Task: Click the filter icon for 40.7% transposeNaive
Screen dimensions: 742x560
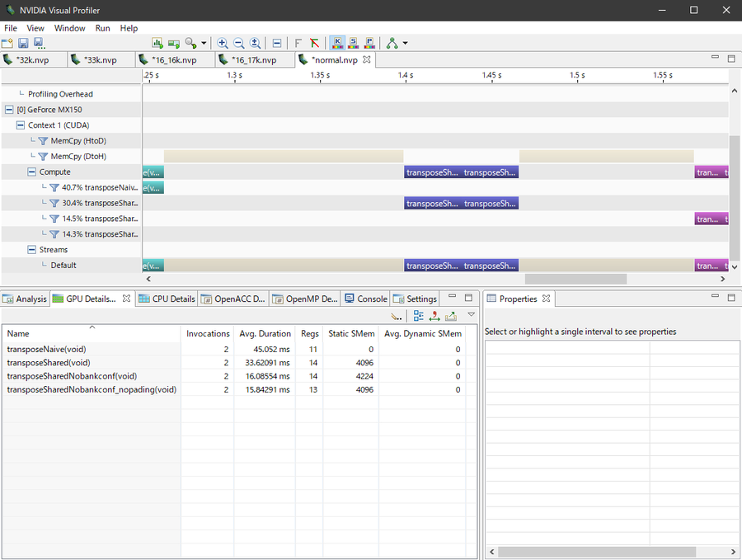Action: coord(54,188)
